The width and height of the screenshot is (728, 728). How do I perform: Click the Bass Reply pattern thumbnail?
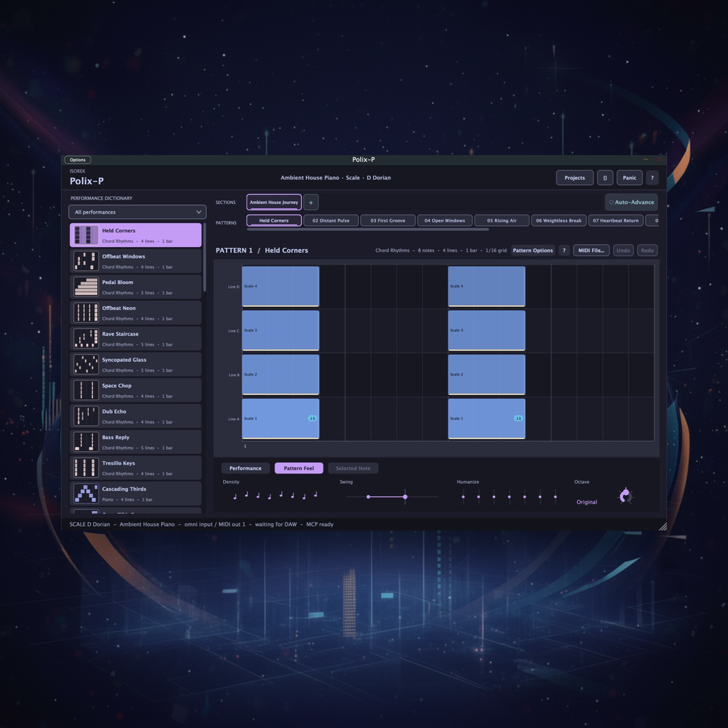(x=86, y=442)
